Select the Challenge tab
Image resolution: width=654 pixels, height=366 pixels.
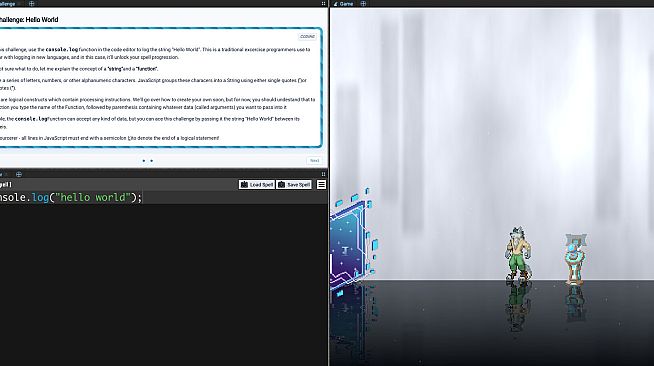point(8,4)
